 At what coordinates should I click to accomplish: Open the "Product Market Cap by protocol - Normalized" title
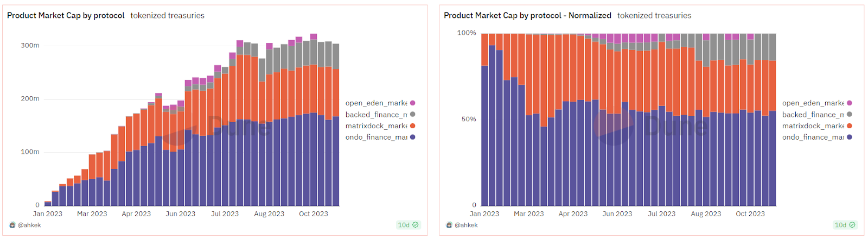point(527,16)
